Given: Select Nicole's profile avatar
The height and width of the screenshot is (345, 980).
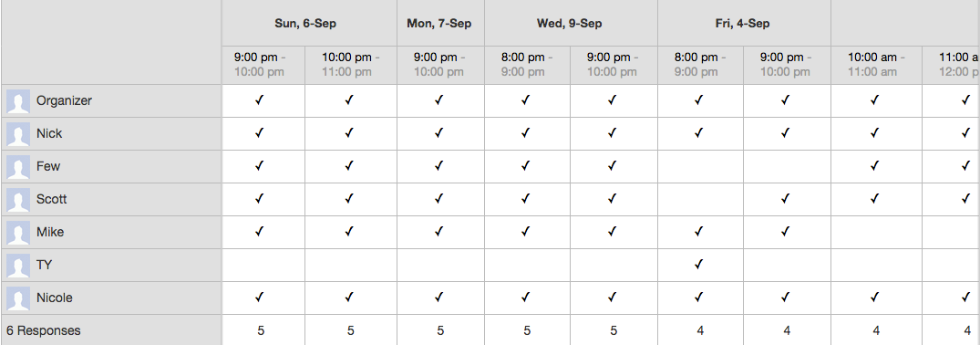Looking at the screenshot, I should coord(18,298).
